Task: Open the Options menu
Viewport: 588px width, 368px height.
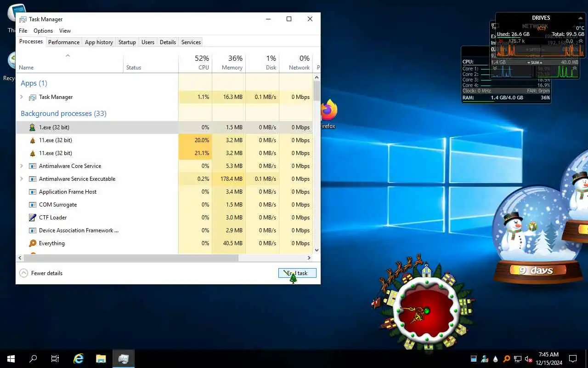Action: 43,31
